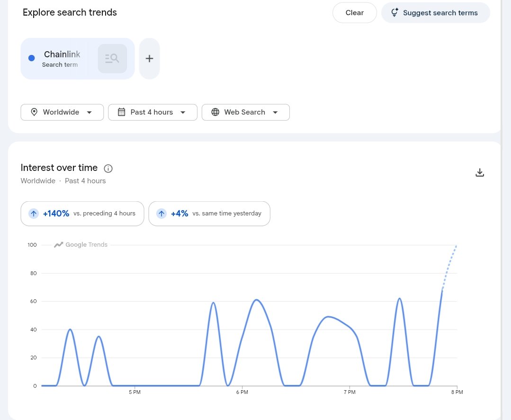Click the 60 y-axis value
The image size is (511, 420).
tap(33, 301)
